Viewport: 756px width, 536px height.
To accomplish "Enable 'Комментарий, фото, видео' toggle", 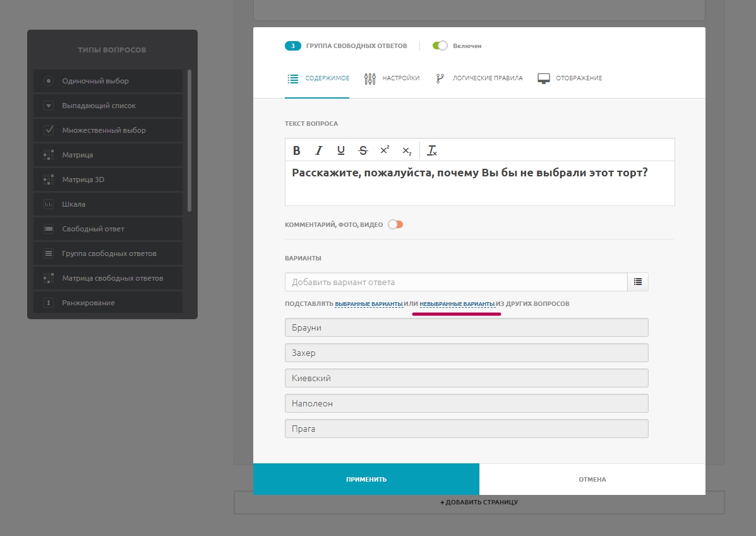I will [395, 224].
